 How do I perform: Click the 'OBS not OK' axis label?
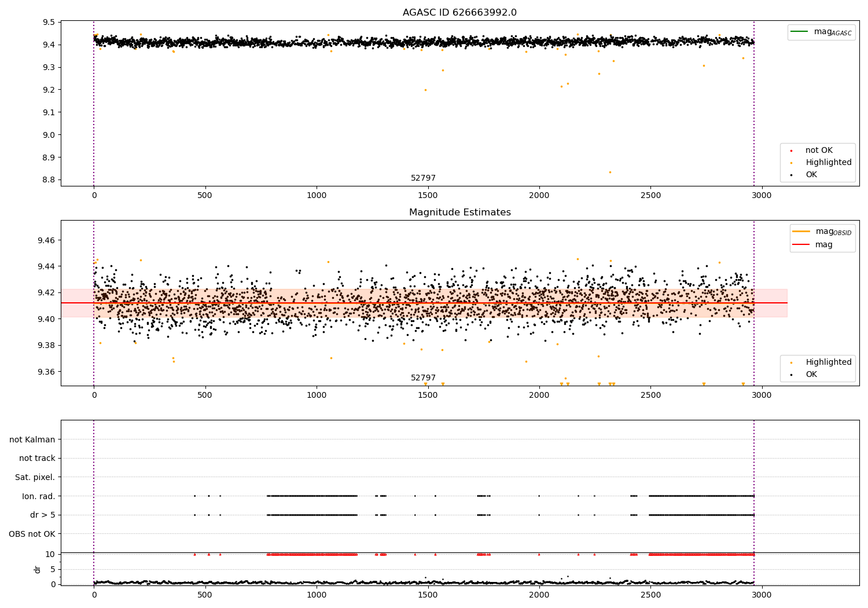pyautogui.click(x=32, y=534)
